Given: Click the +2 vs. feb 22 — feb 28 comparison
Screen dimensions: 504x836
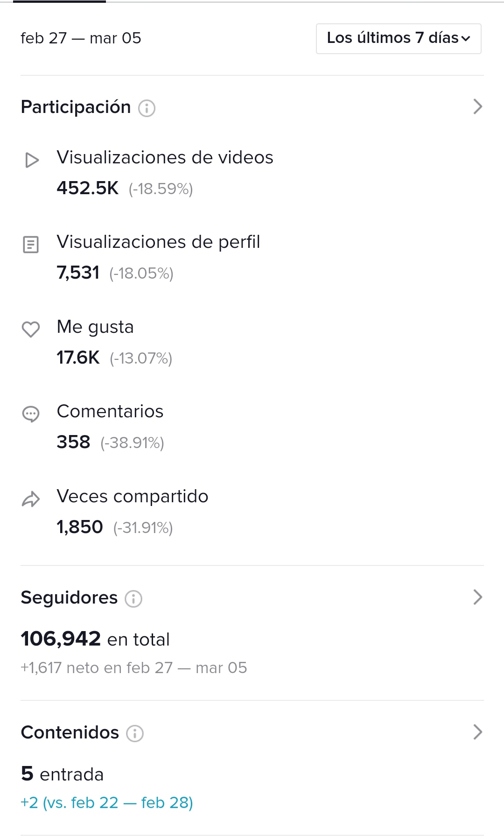Looking at the screenshot, I should pos(107,802).
